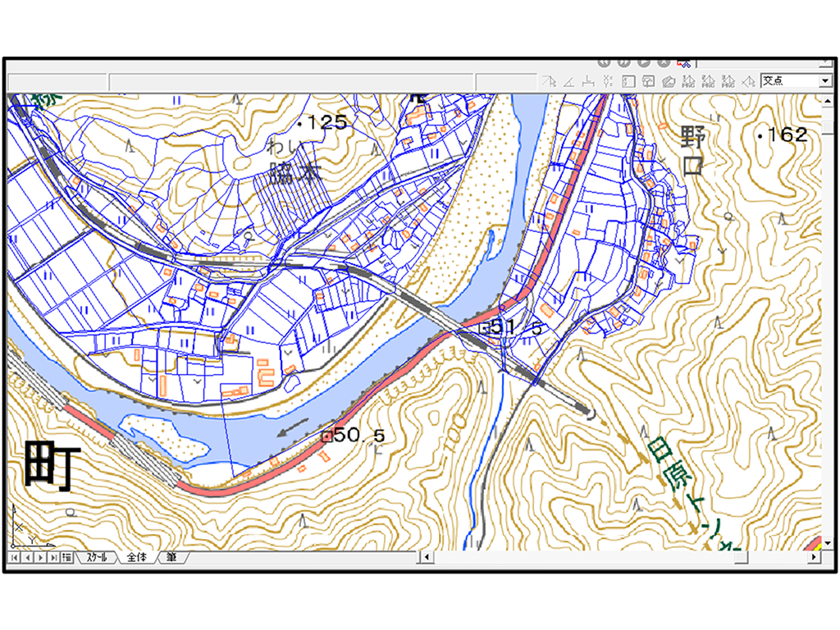Switch to the 全体 tab

pos(137,557)
